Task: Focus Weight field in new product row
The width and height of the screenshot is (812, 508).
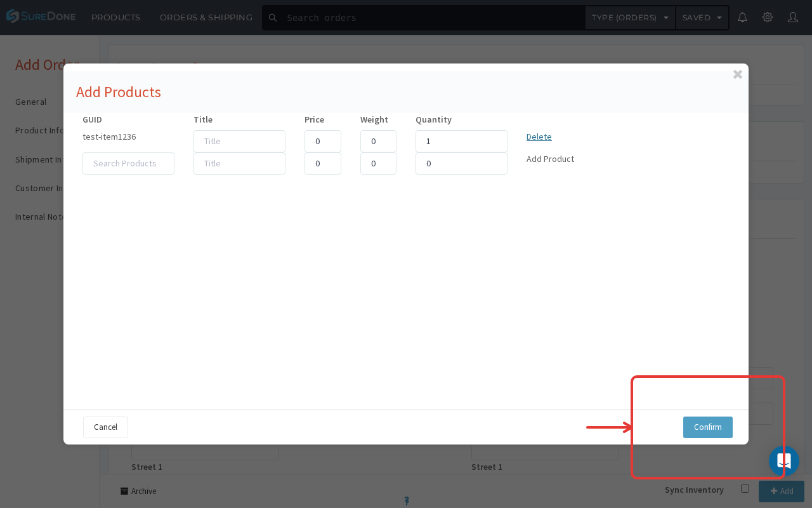Action: (x=378, y=163)
